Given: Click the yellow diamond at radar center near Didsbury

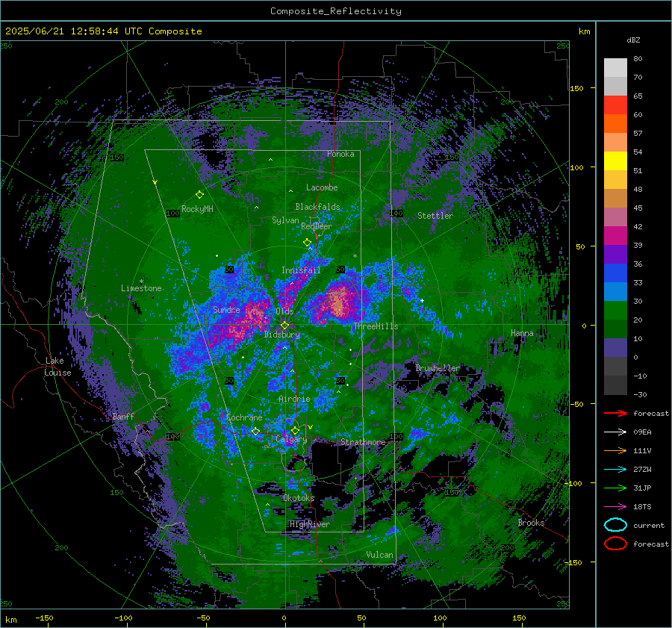Looking at the screenshot, I should click(x=284, y=326).
